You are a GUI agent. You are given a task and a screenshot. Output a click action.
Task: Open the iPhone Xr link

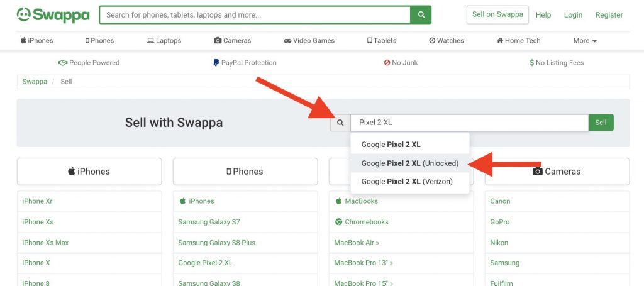pyautogui.click(x=37, y=201)
